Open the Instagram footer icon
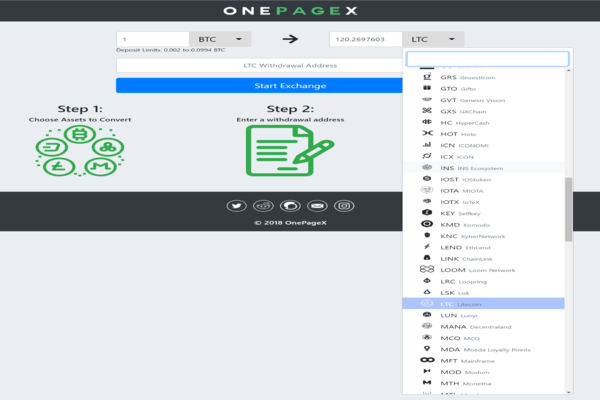This screenshot has width=600, height=400. [x=344, y=206]
